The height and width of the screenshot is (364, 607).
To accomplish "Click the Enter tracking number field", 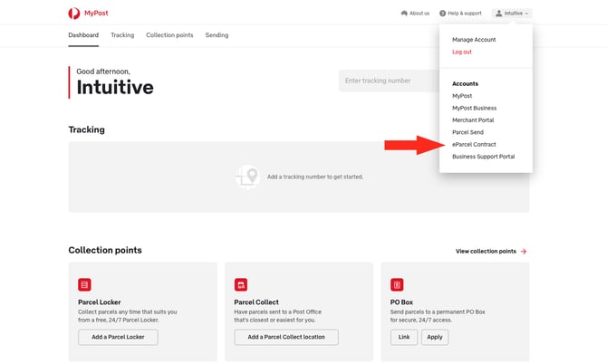I will [389, 81].
